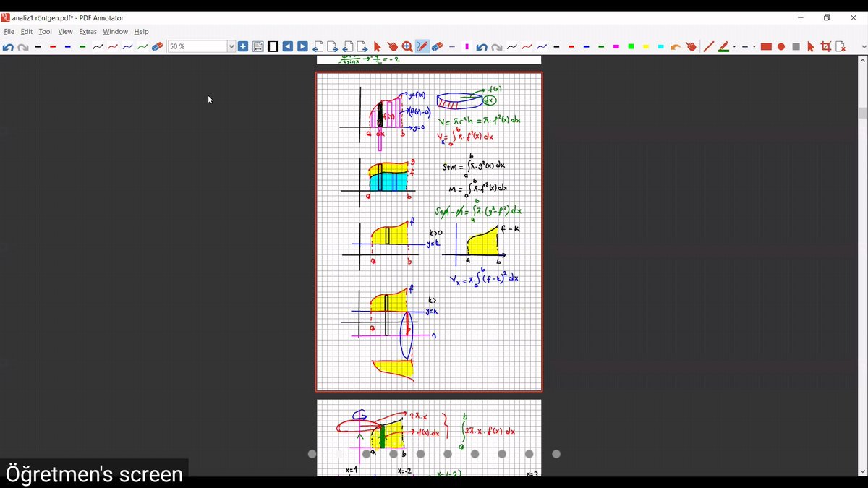Select the grey square shape tool

coord(796,47)
